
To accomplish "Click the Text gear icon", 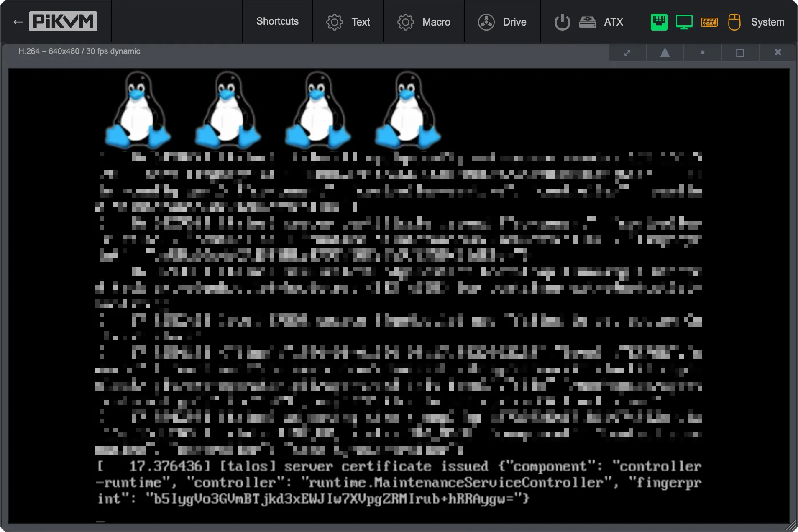I will click(334, 22).
